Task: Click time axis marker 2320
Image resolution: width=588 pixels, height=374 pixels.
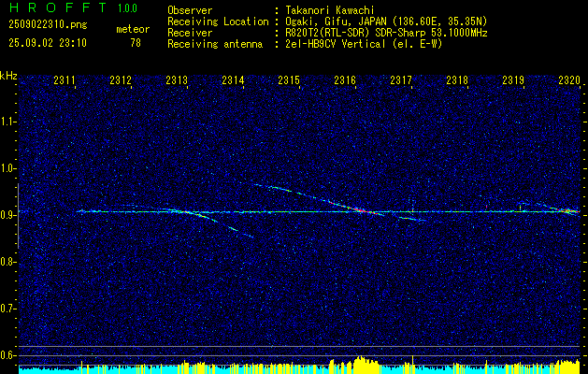Action: [x=569, y=79]
